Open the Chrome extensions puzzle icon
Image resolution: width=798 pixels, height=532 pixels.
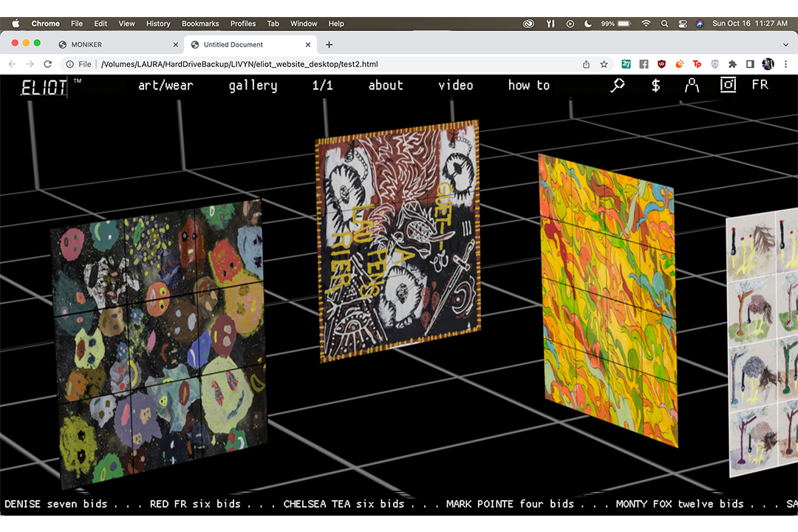[732, 64]
